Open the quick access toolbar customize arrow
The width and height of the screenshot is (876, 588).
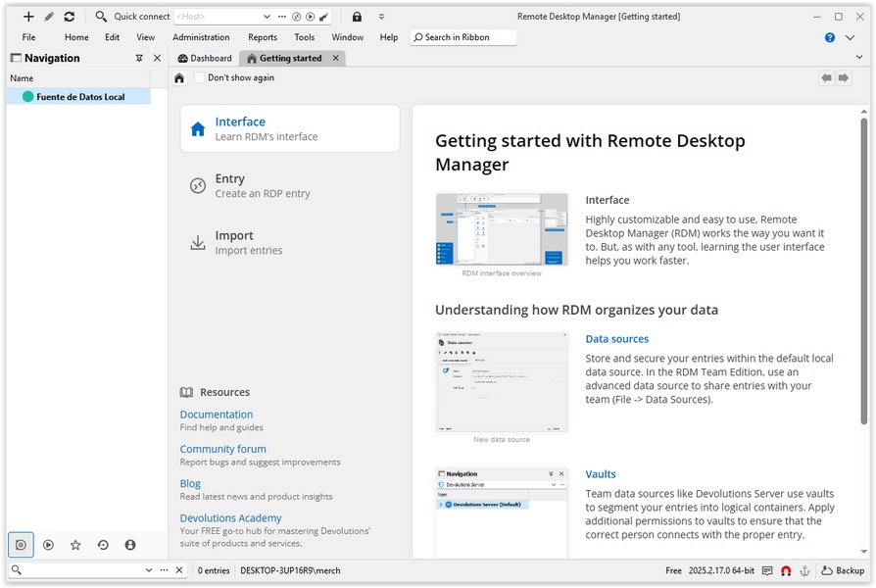pyautogui.click(x=381, y=17)
